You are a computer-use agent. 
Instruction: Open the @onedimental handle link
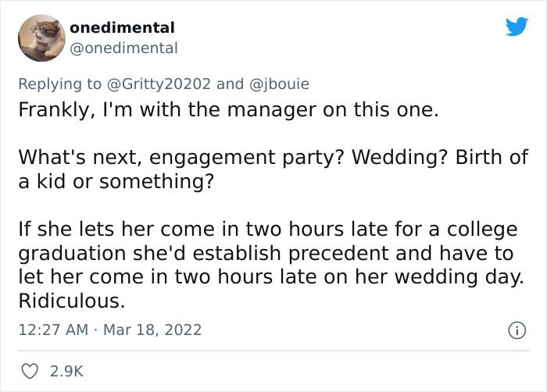click(x=123, y=48)
